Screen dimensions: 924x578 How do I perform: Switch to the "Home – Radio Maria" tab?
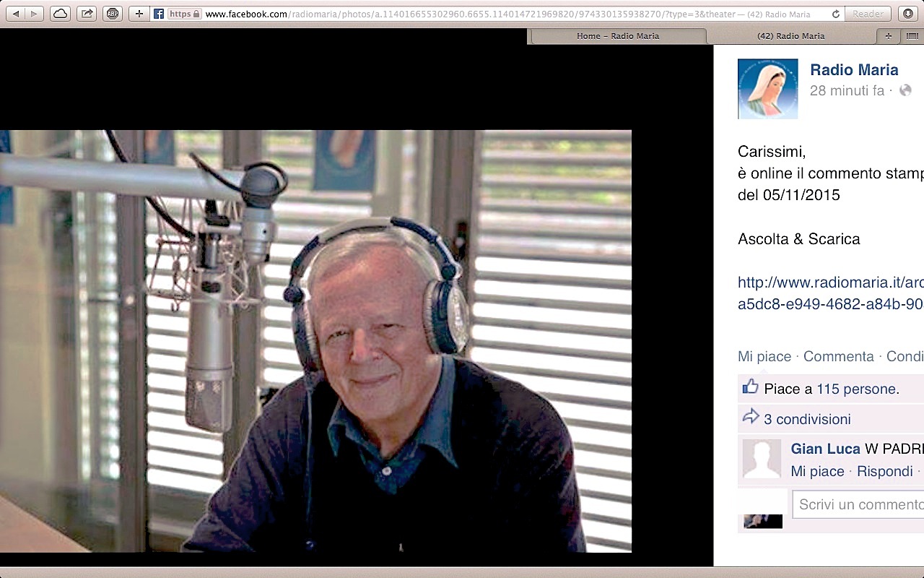[617, 36]
